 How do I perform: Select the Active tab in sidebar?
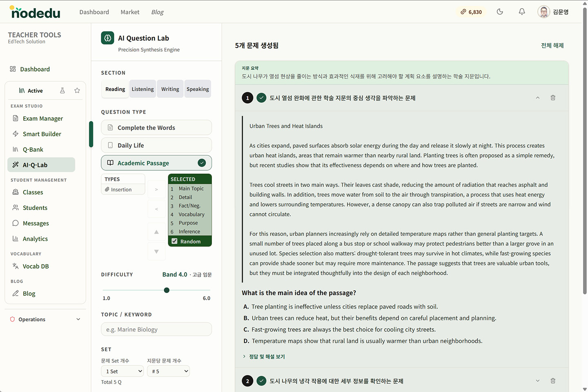click(x=31, y=91)
